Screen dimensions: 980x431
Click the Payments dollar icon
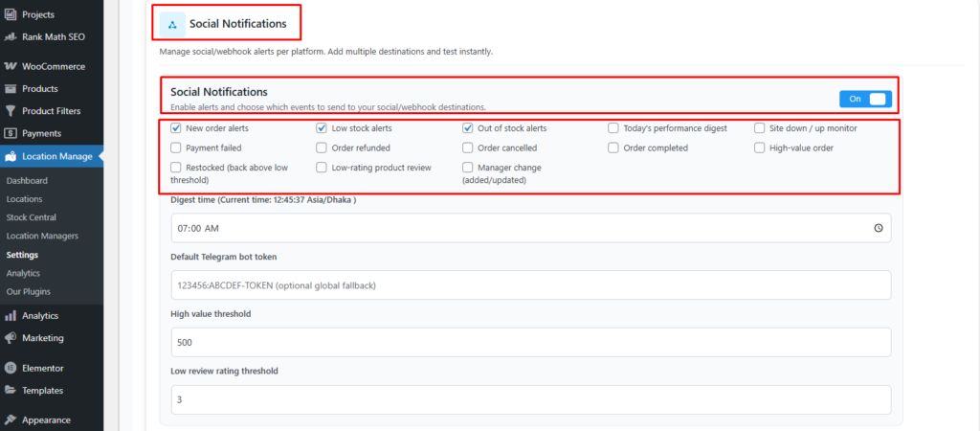[x=11, y=133]
